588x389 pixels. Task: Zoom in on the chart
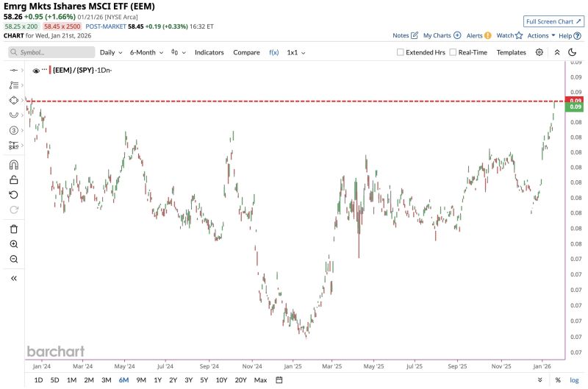click(13, 244)
